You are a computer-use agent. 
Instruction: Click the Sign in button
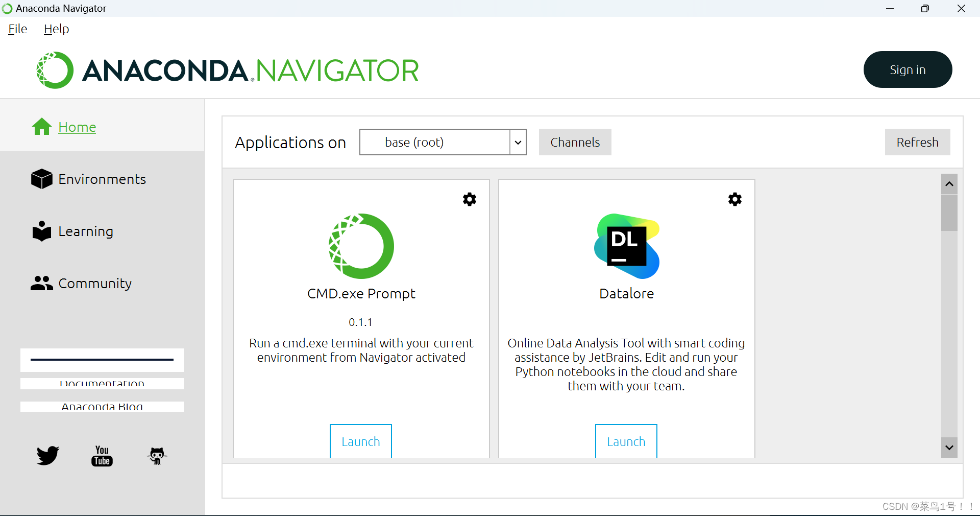click(908, 69)
